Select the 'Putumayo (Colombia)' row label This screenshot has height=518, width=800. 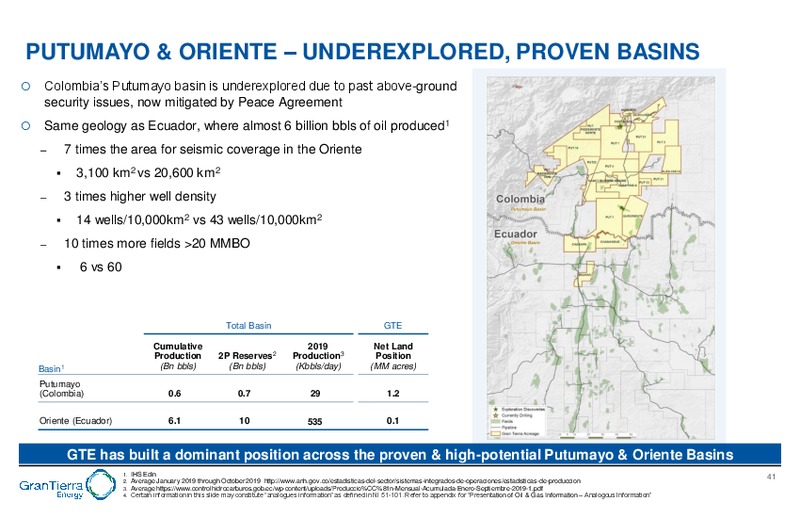click(61, 389)
